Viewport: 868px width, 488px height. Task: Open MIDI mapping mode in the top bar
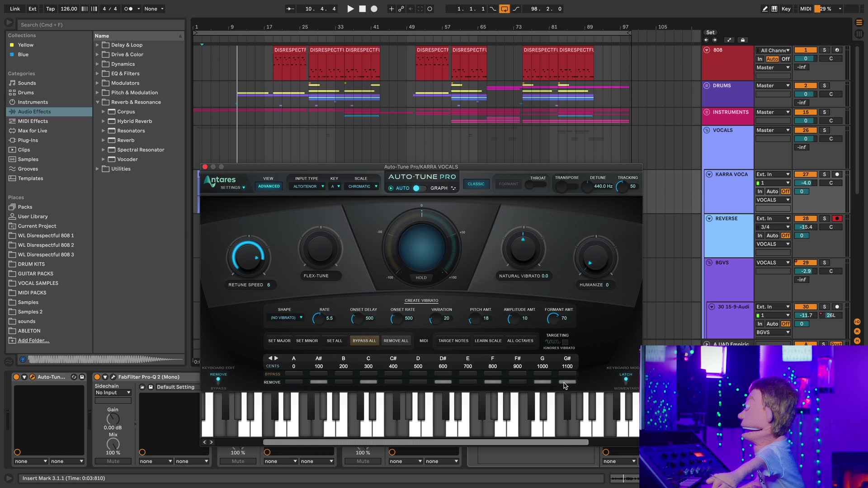click(x=805, y=9)
